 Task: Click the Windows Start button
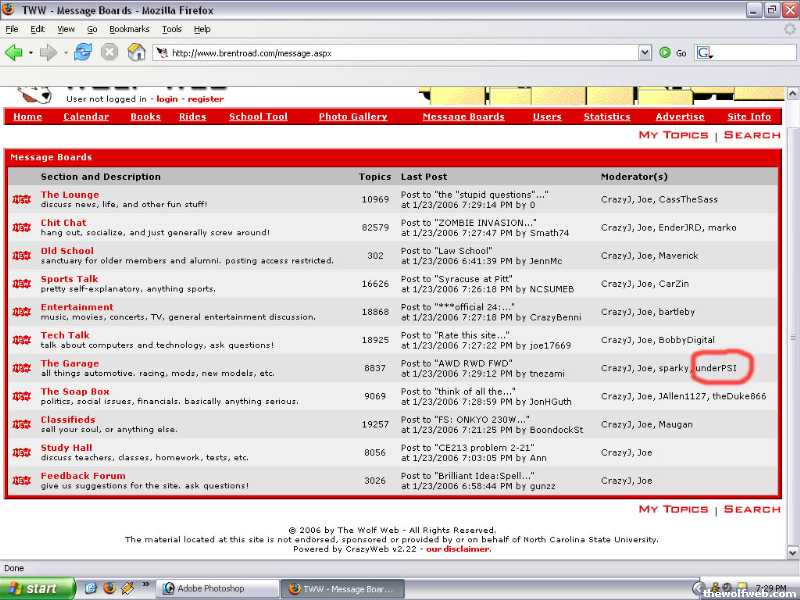(x=38, y=588)
